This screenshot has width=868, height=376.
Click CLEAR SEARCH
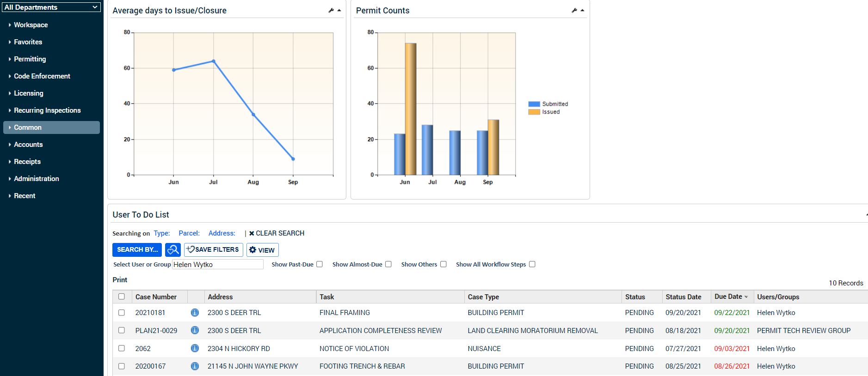coord(277,233)
